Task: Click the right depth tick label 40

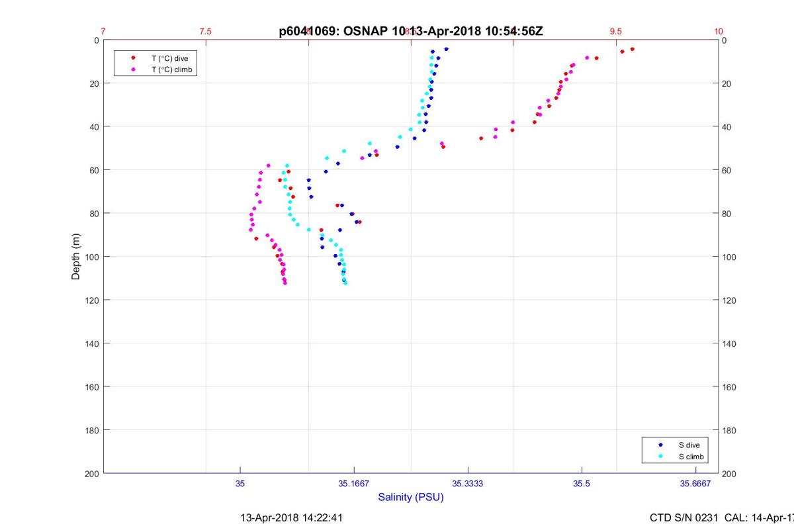Action: click(x=728, y=127)
